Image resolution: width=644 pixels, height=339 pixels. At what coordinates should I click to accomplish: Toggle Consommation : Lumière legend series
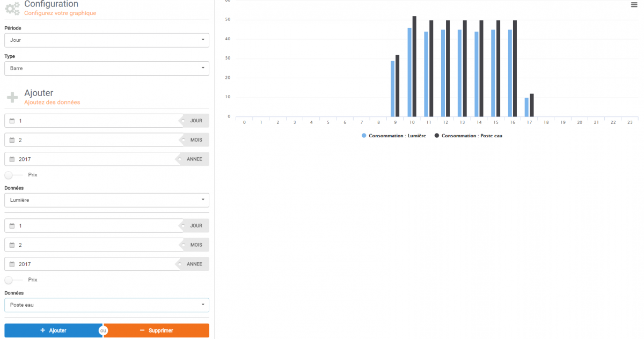coord(394,136)
